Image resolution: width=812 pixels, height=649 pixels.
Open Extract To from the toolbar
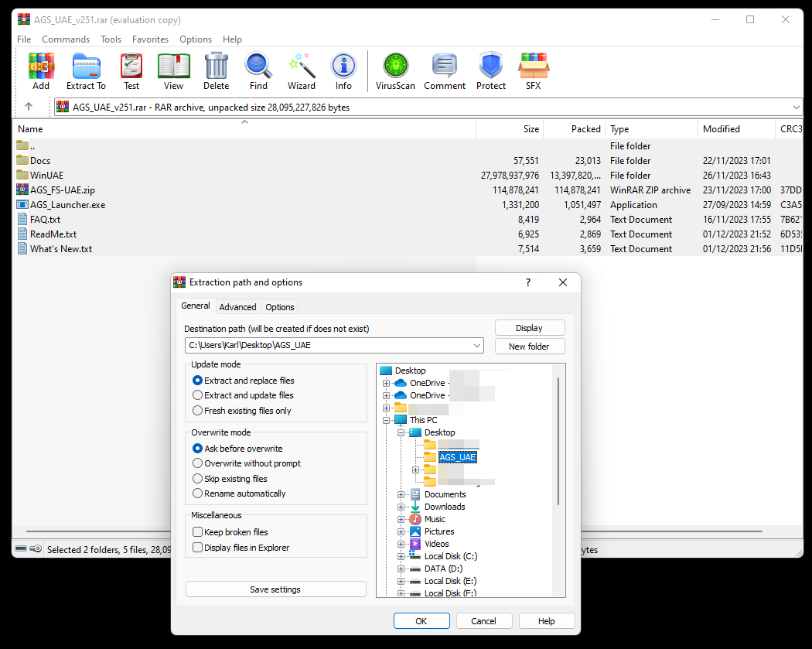pos(86,71)
